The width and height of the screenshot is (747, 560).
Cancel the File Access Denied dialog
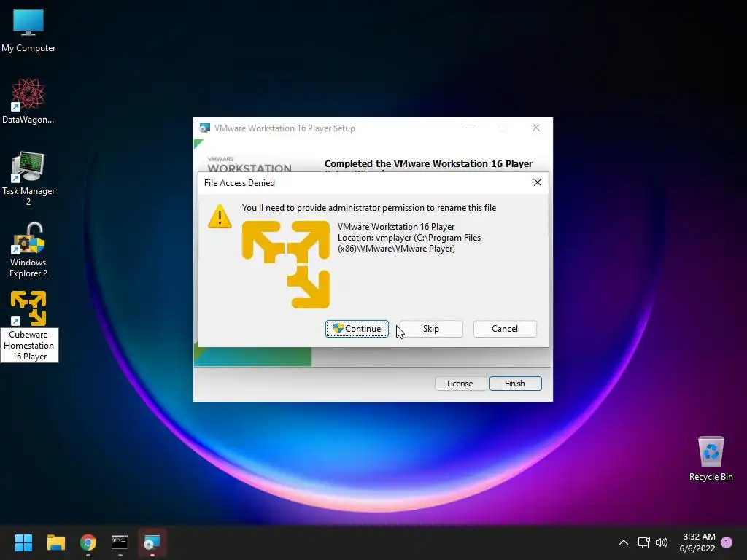(x=505, y=329)
